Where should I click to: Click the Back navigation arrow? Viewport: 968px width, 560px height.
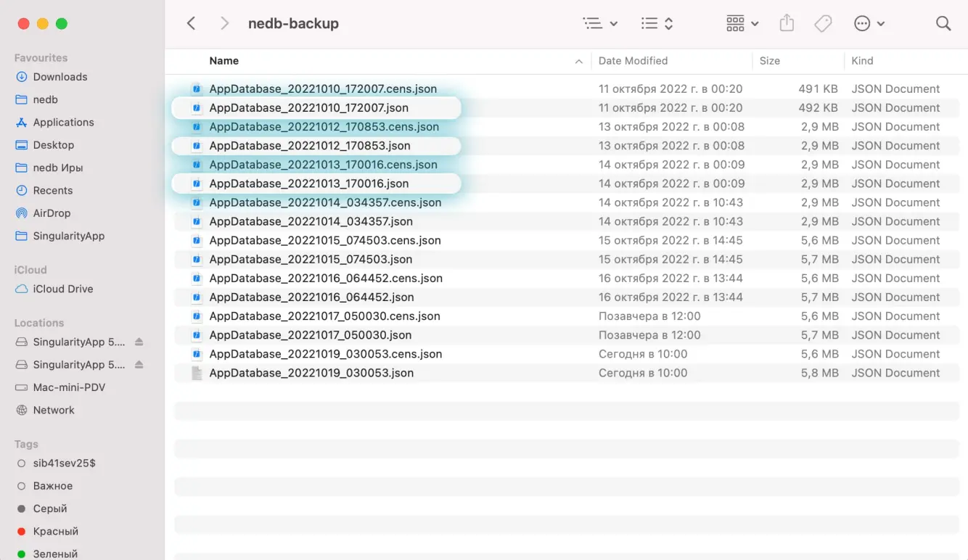tap(192, 24)
